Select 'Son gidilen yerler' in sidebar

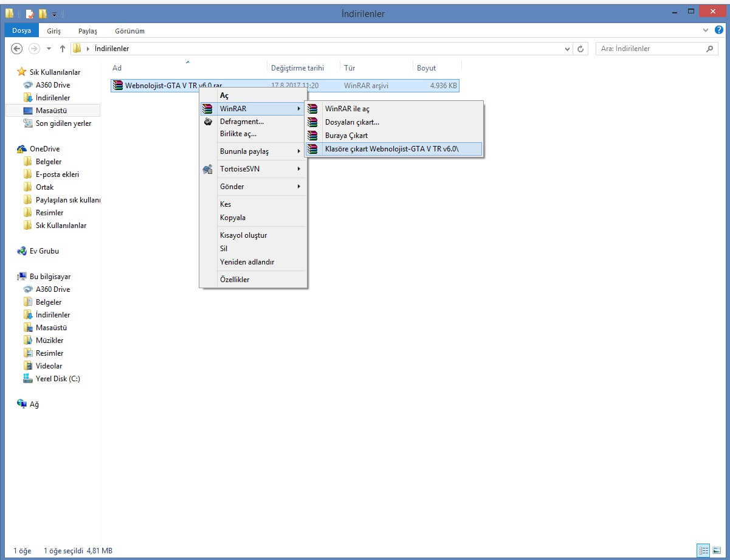(x=63, y=123)
